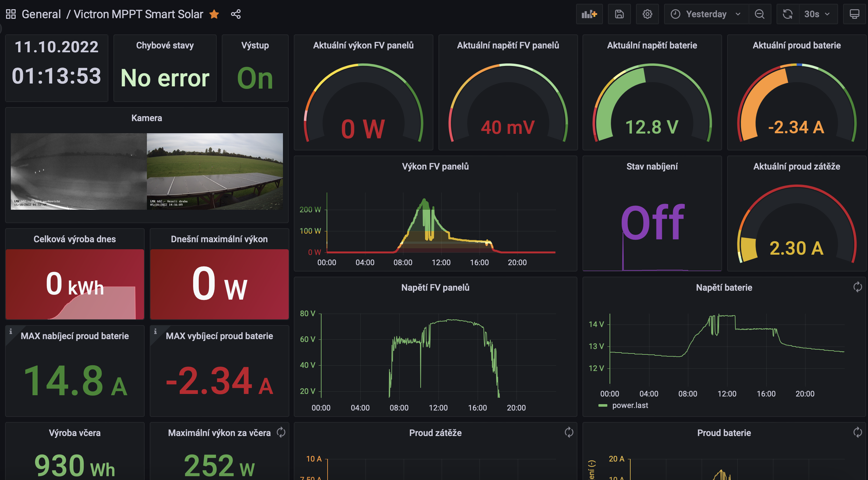Click info icon on MAX vybíjecí proud baterie
Image resolution: width=868 pixels, height=480 pixels.
(x=155, y=331)
